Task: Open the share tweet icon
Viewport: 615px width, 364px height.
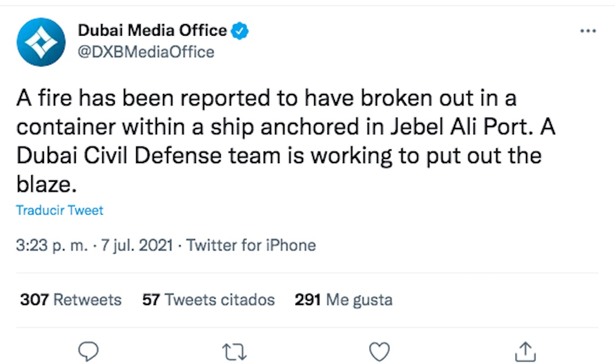Action: 525,349
